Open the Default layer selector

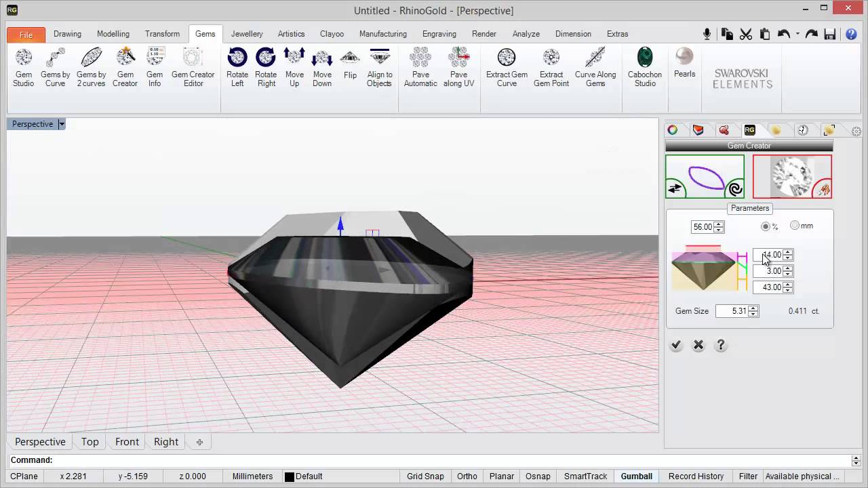(304, 476)
